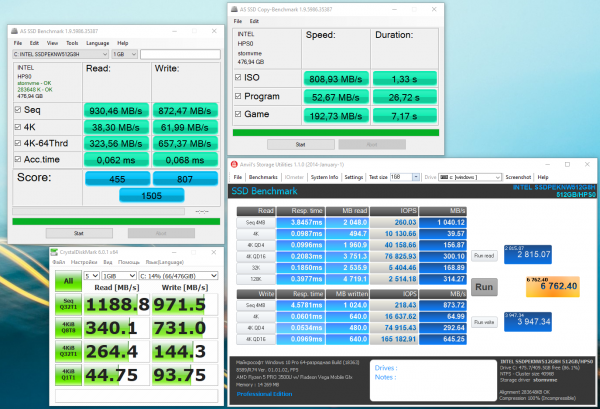Open File menu in AS SSD Benchmark

tap(18, 43)
